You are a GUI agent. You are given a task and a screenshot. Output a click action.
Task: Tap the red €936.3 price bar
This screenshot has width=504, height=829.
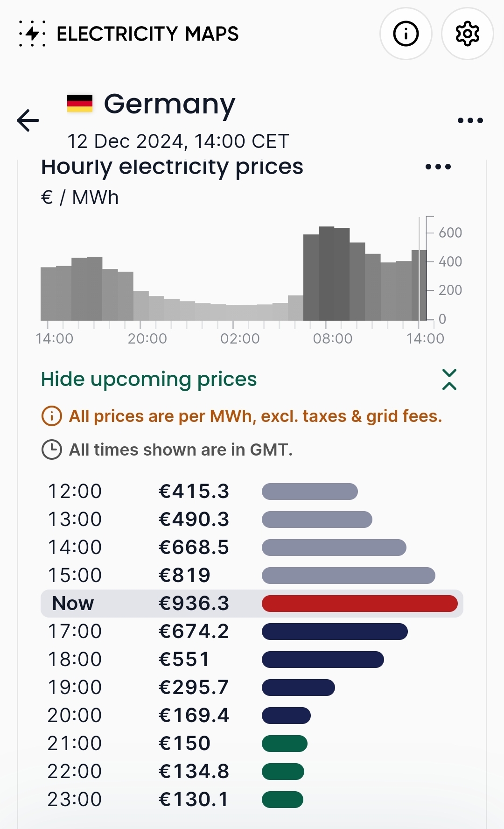(359, 604)
